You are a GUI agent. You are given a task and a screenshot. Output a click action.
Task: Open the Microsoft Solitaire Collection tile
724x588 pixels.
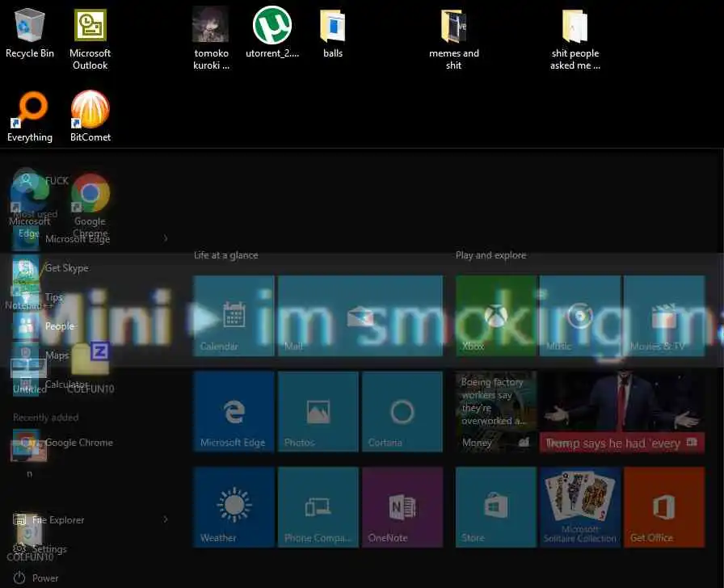(x=580, y=506)
